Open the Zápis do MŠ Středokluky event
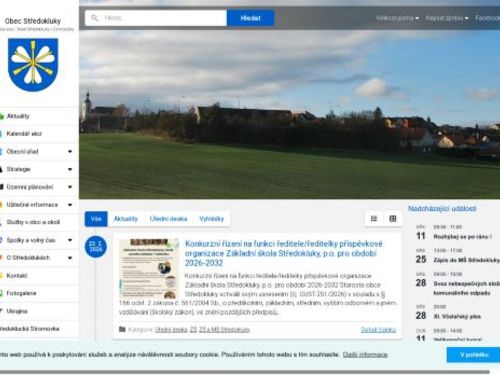Image resolution: width=500 pixels, height=375 pixels. [x=466, y=260]
